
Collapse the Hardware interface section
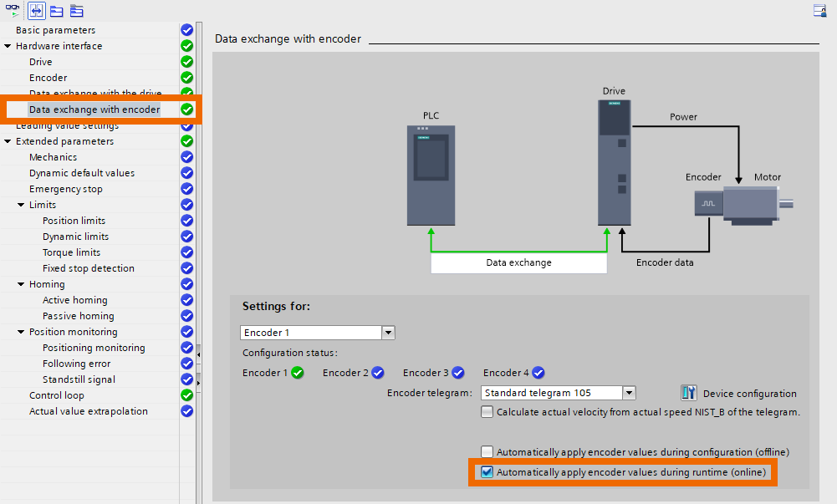click(x=8, y=46)
